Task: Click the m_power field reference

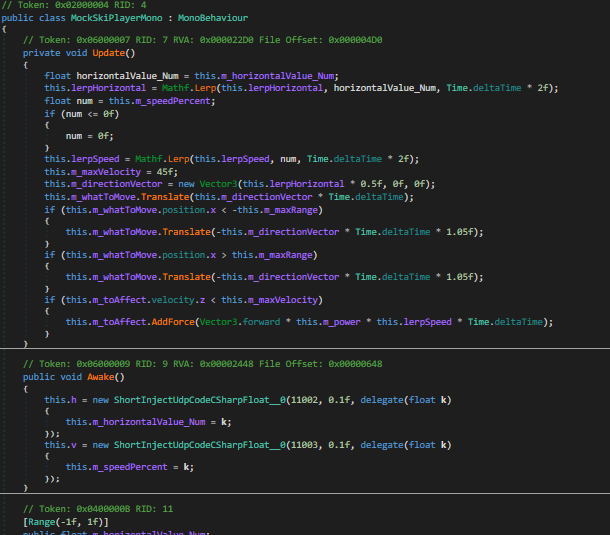Action: tap(342, 322)
